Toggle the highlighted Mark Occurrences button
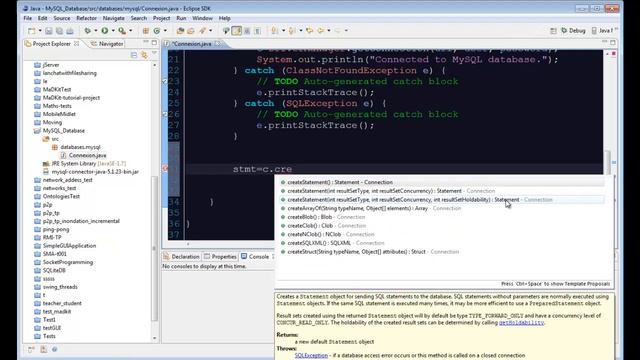Image resolution: width=640 pixels, height=360 pixels. click(x=236, y=31)
